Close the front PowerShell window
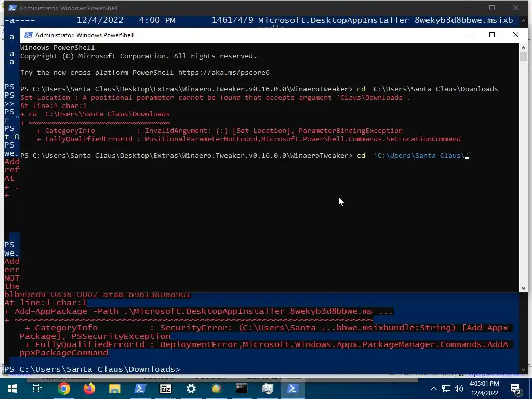Image resolution: width=532 pixels, height=399 pixels. tap(516, 35)
